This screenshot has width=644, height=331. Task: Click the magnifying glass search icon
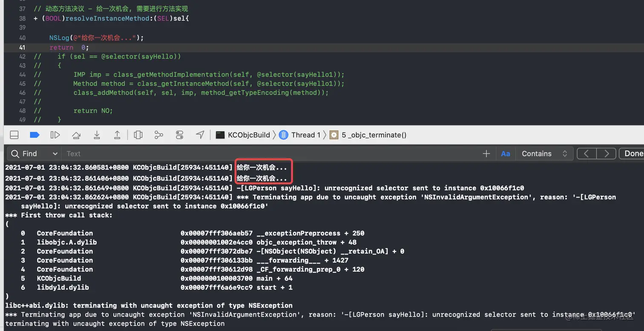point(15,154)
